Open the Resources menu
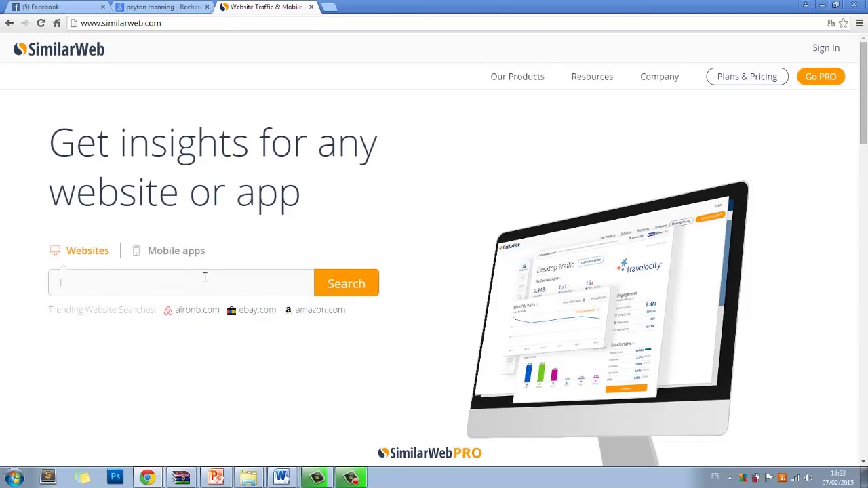Image resolution: width=868 pixels, height=488 pixels. 592,77
